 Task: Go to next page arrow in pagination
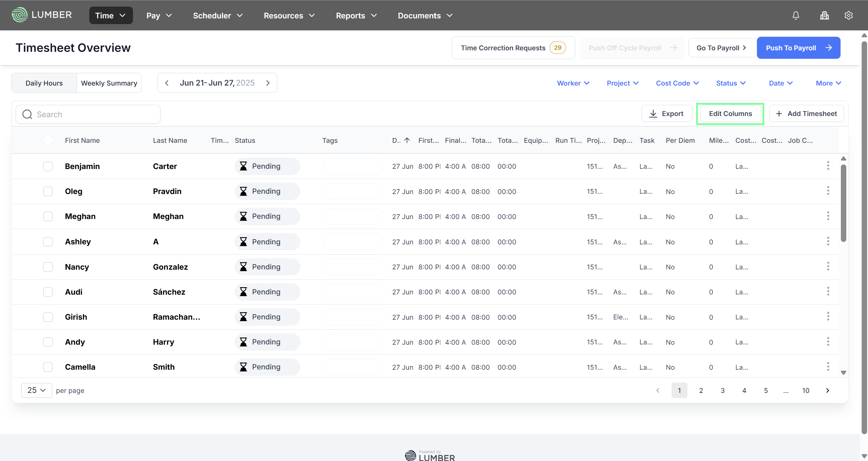pos(827,390)
